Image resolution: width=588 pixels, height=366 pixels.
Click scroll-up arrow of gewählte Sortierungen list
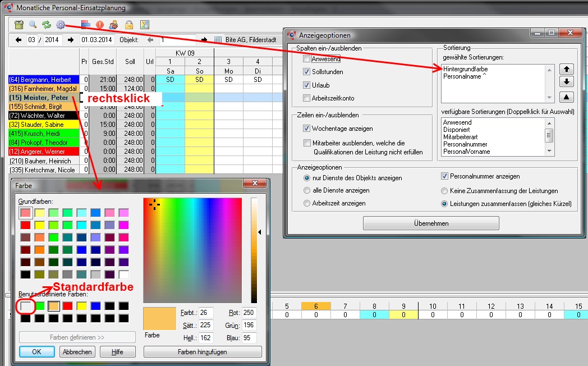point(549,70)
